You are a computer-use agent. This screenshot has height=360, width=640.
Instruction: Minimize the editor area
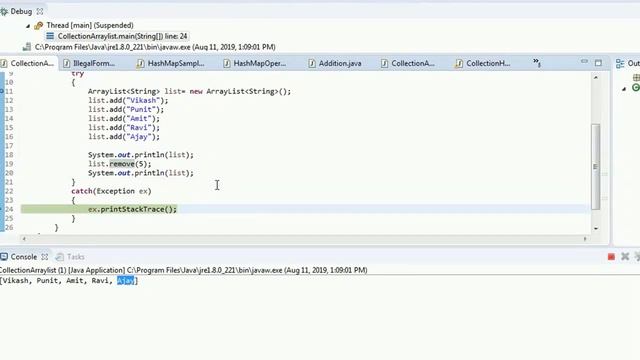[x=584, y=62]
